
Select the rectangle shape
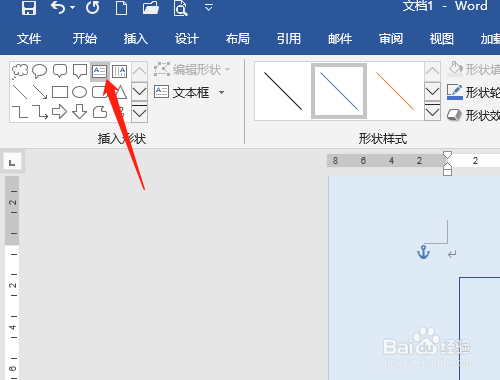60,92
